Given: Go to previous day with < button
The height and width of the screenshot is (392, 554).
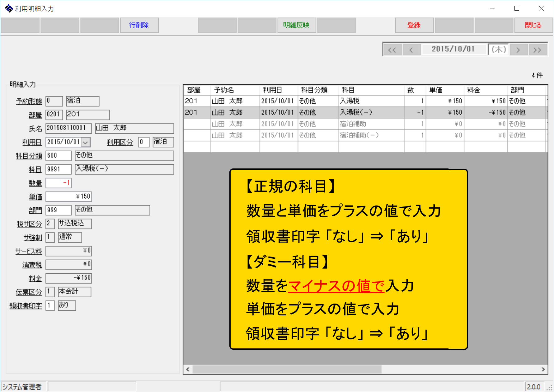Looking at the screenshot, I should 411,50.
